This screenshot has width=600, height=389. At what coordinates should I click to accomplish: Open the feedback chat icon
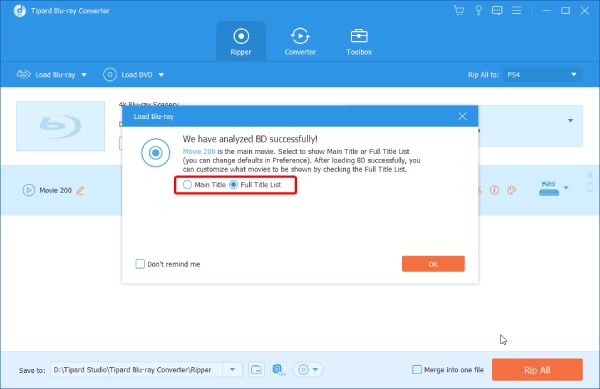[497, 10]
